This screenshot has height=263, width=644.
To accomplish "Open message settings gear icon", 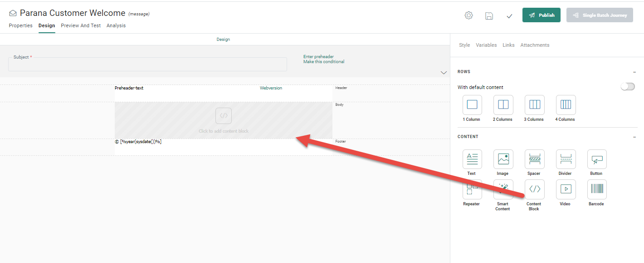I will coord(468,15).
